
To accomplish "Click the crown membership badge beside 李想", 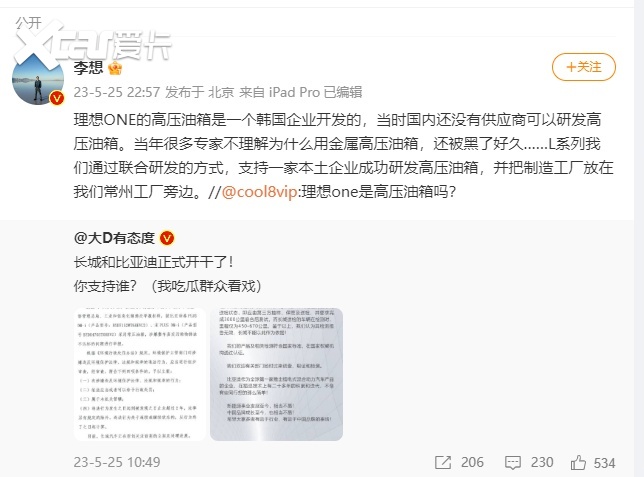I will click(115, 68).
